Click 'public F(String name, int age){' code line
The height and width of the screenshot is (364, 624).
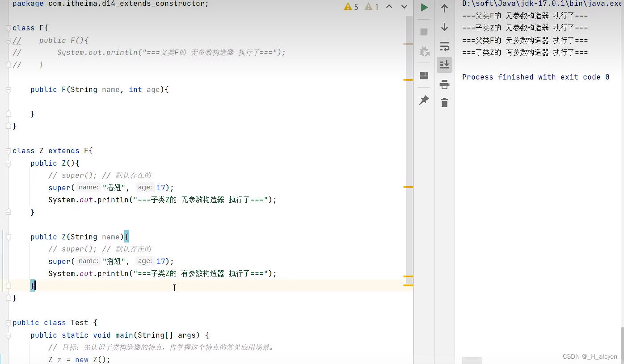(100, 90)
